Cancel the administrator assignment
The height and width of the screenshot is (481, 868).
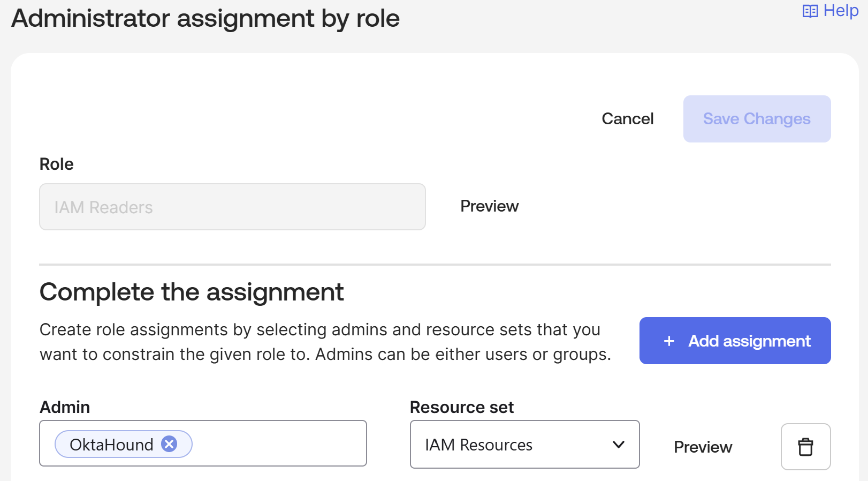(628, 118)
